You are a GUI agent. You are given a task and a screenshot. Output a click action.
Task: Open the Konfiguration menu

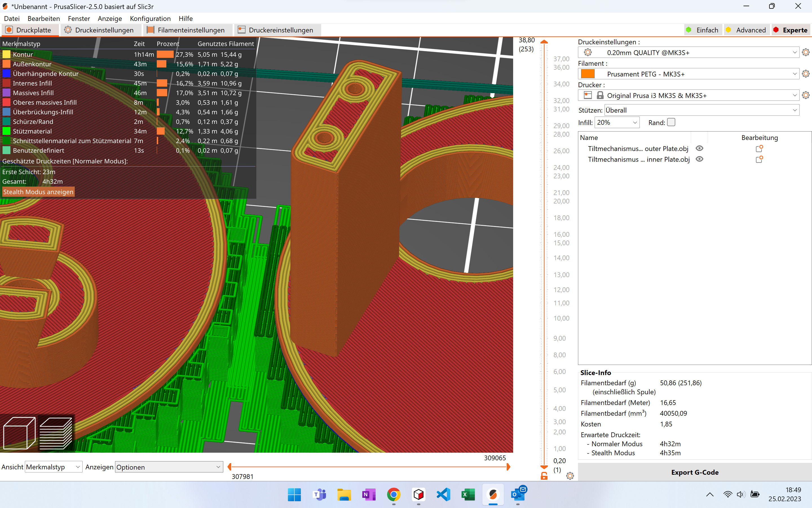(150, 18)
